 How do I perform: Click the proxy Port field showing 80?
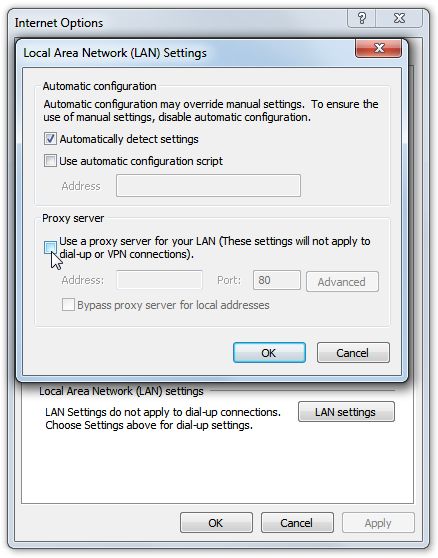[276, 280]
